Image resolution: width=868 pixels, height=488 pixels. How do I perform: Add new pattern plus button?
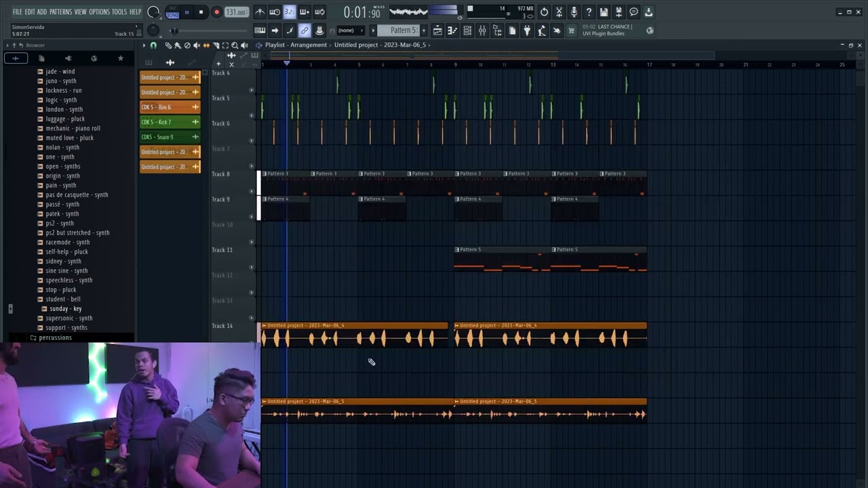click(x=424, y=30)
